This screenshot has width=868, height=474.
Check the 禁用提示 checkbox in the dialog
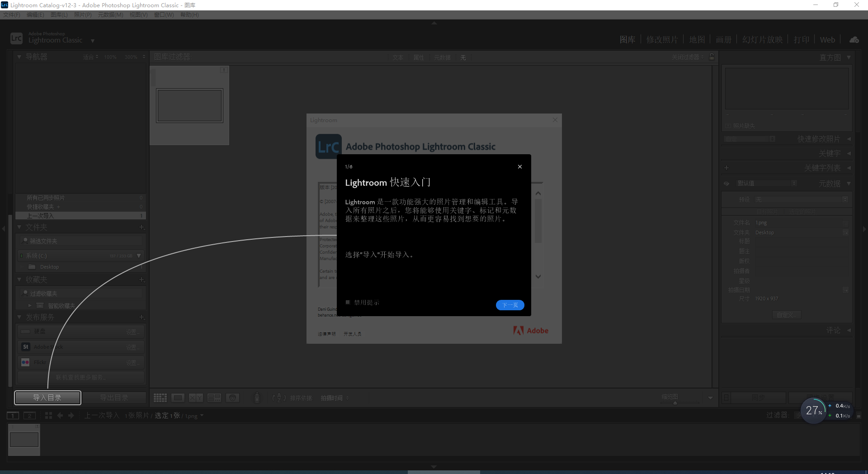point(348,302)
